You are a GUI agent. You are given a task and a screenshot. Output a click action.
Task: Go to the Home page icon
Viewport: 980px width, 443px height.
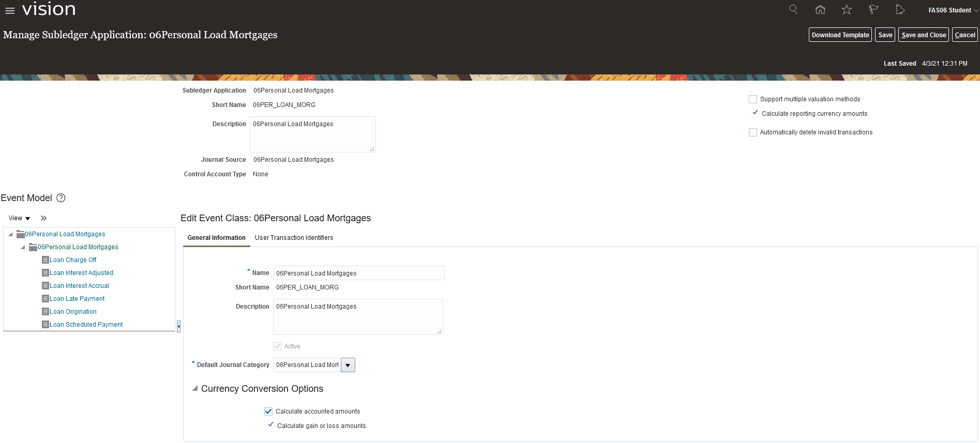point(820,10)
